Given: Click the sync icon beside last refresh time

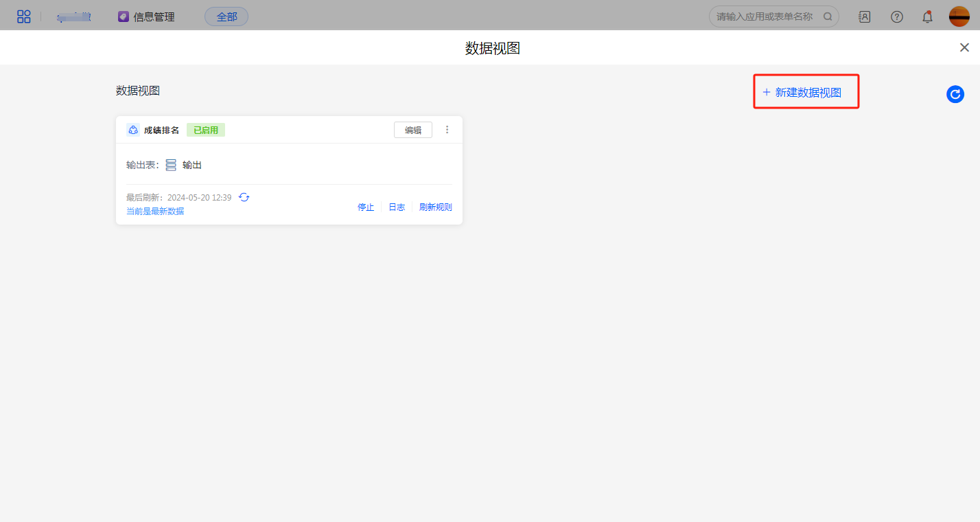Looking at the screenshot, I should pos(244,197).
